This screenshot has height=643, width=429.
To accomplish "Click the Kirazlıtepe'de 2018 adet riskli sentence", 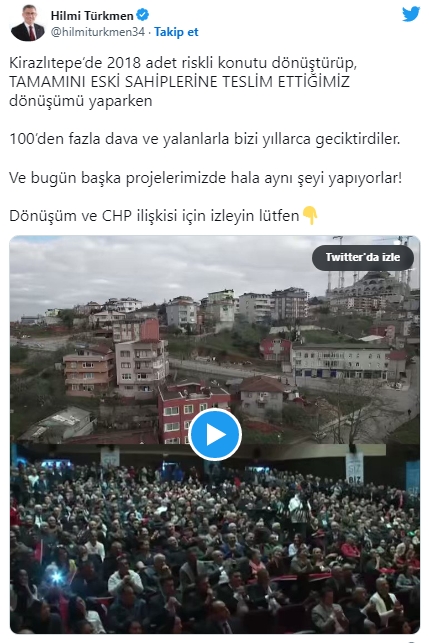I will coord(183,63).
